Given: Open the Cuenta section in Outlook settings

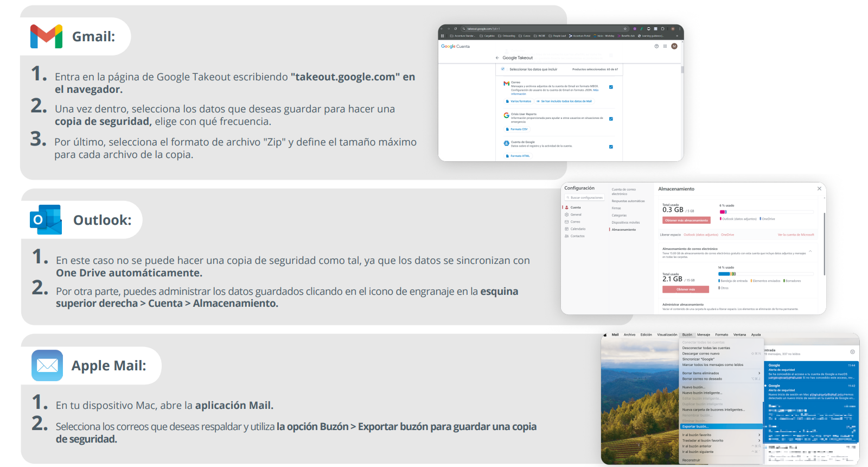Looking at the screenshot, I should point(573,207).
